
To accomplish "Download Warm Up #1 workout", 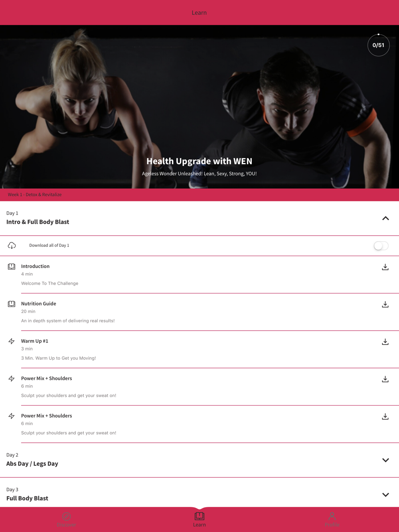I will 385,342.
